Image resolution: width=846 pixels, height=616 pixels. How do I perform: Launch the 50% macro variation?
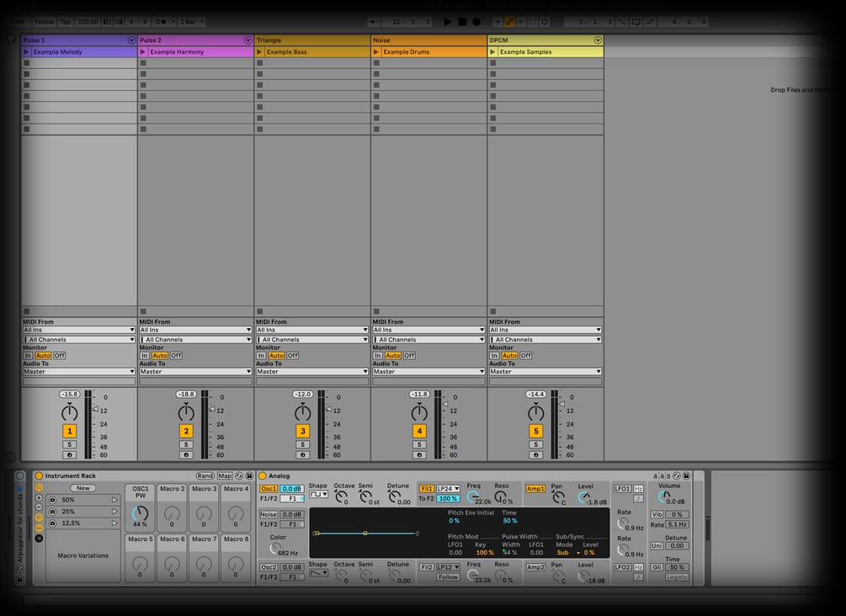[x=114, y=500]
